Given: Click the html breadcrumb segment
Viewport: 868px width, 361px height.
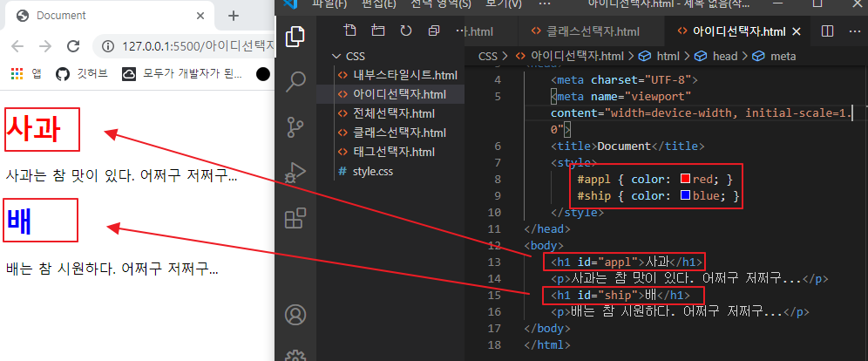Looking at the screenshot, I should point(661,56).
